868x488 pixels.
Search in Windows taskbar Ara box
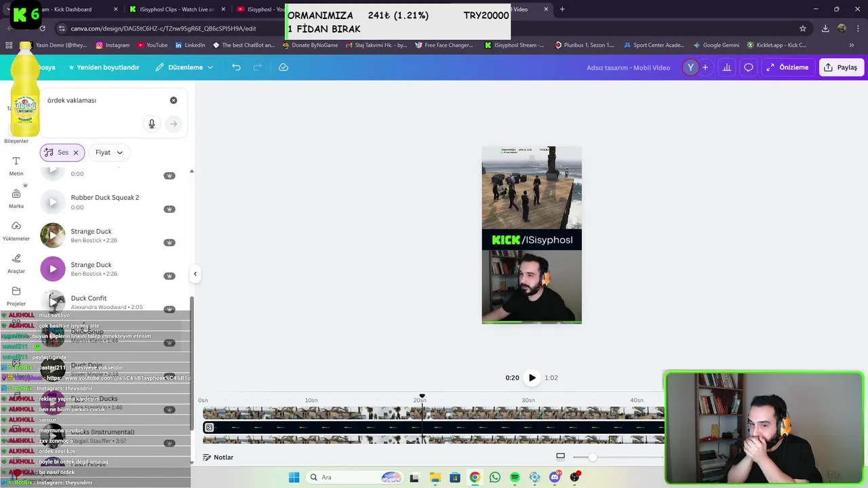pyautogui.click(x=354, y=477)
